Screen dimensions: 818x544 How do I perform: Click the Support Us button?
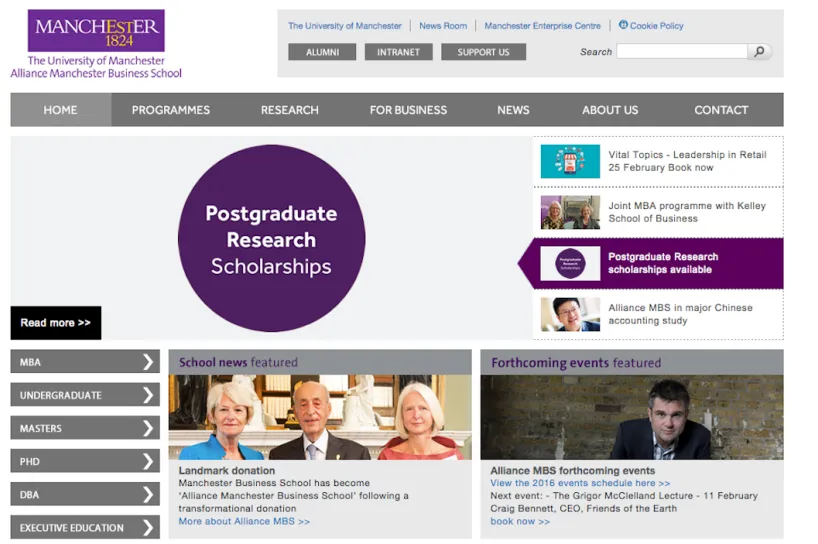[x=483, y=52]
